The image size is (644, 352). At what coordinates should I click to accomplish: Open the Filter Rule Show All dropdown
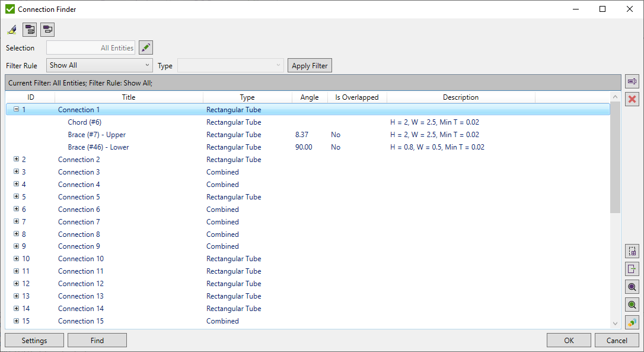point(98,65)
